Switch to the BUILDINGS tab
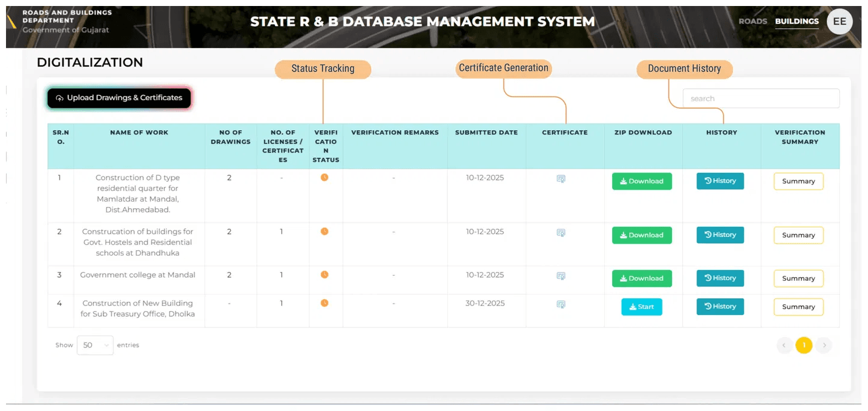The width and height of the screenshot is (868, 411). point(797,21)
